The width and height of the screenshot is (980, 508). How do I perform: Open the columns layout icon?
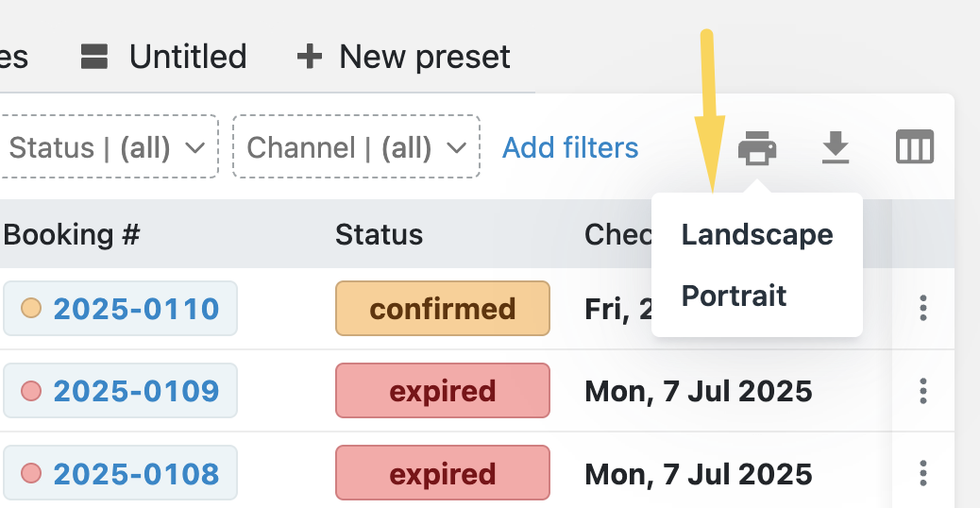point(914,147)
